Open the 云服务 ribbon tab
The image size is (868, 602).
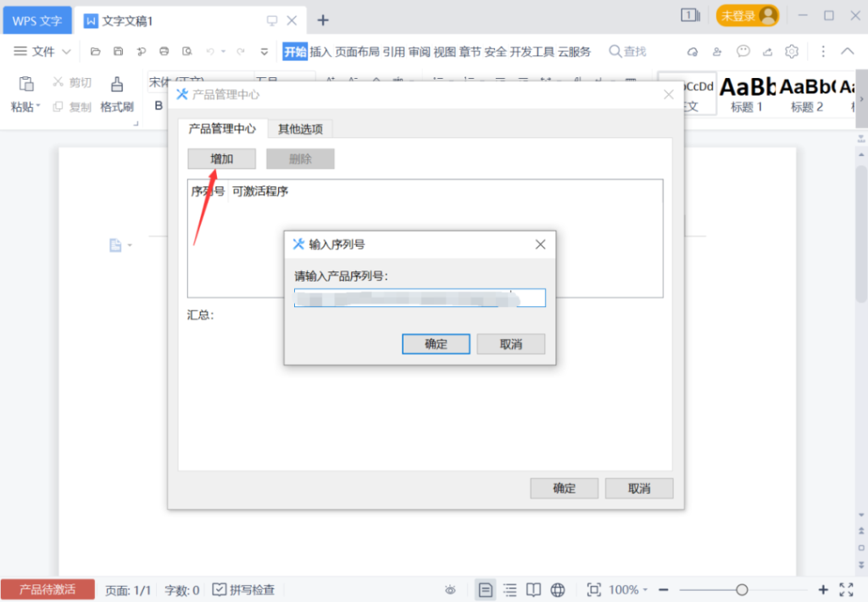[574, 52]
